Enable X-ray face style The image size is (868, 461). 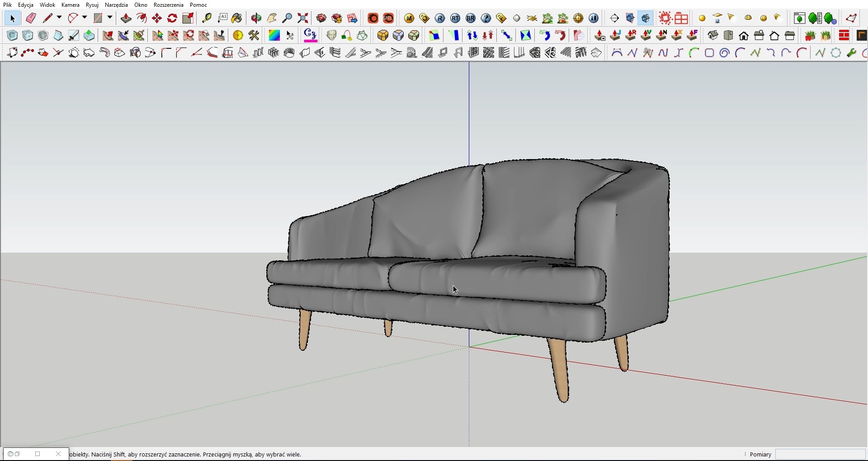pyautogui.click(x=12, y=35)
